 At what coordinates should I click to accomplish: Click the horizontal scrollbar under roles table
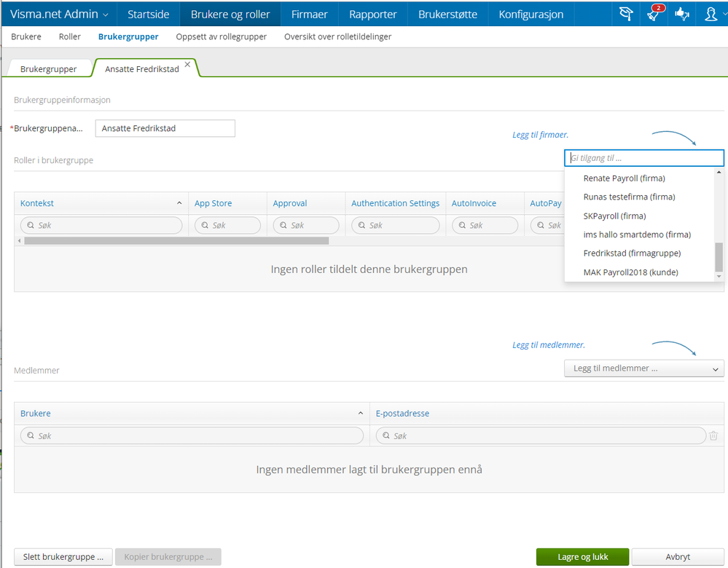176,241
